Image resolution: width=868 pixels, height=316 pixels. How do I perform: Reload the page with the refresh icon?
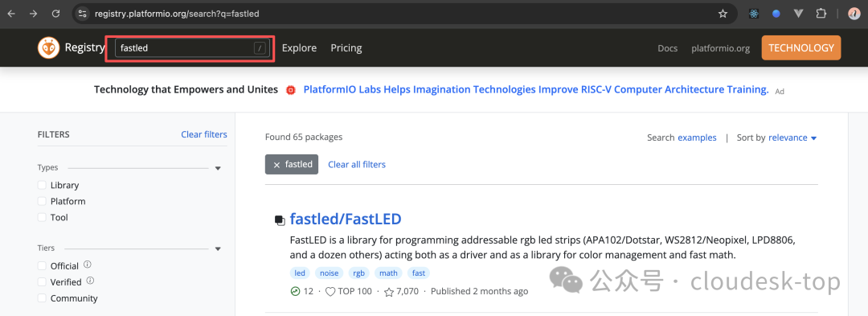[55, 14]
